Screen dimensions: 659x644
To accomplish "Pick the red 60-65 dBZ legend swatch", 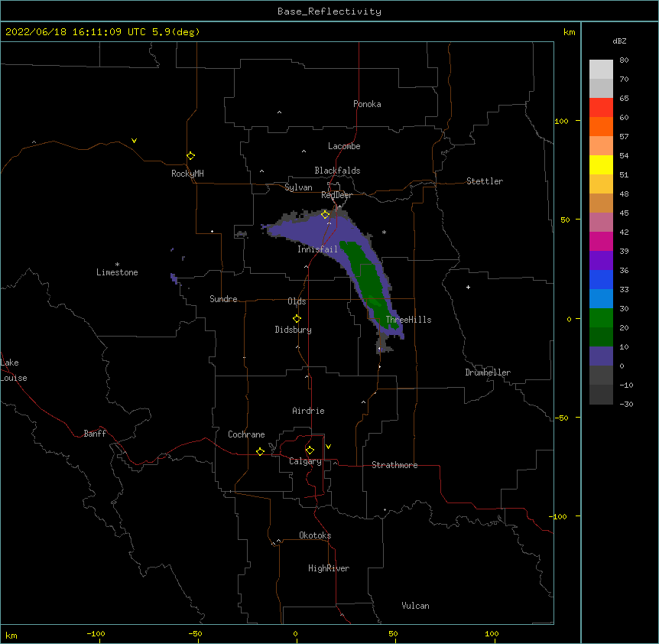I will click(601, 107).
